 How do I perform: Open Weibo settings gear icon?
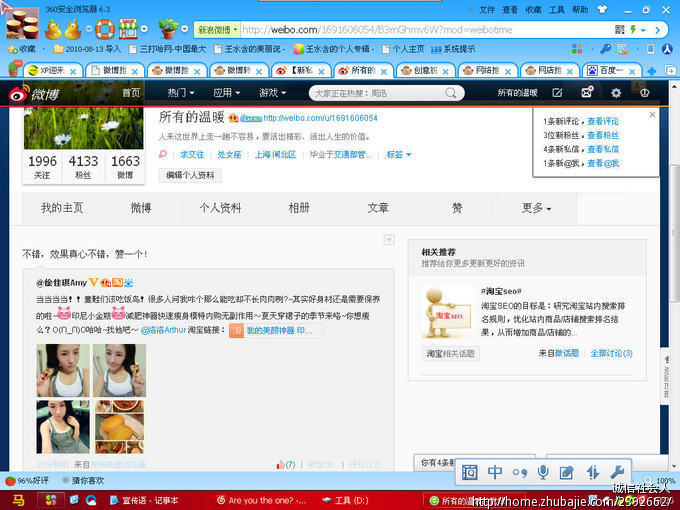click(x=616, y=93)
